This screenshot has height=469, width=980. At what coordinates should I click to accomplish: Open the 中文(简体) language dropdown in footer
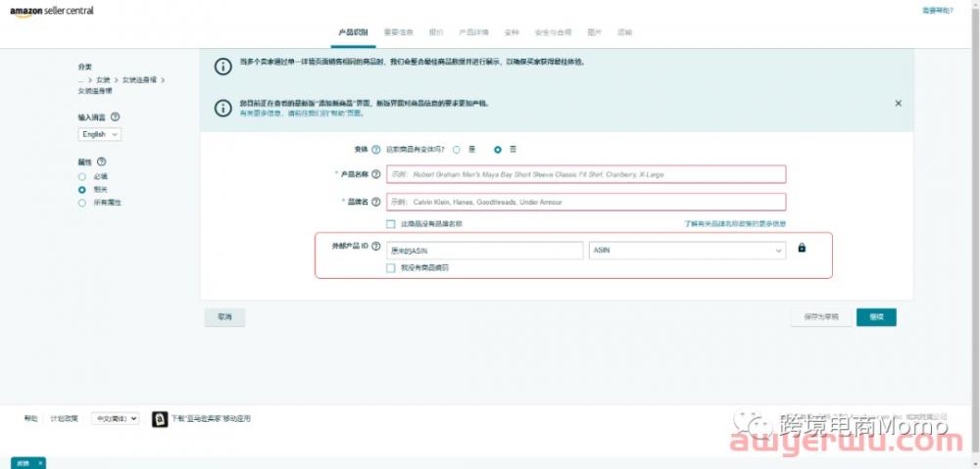point(116,419)
